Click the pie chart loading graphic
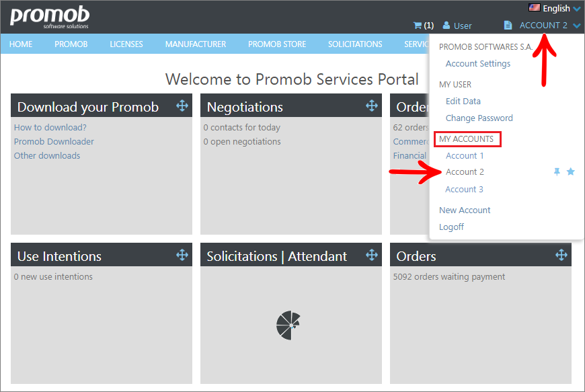 [x=288, y=325]
